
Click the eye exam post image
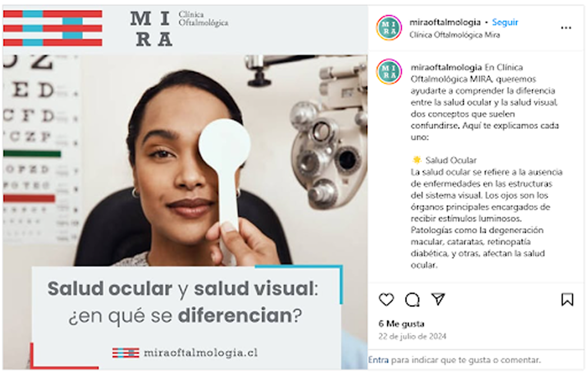(x=185, y=187)
